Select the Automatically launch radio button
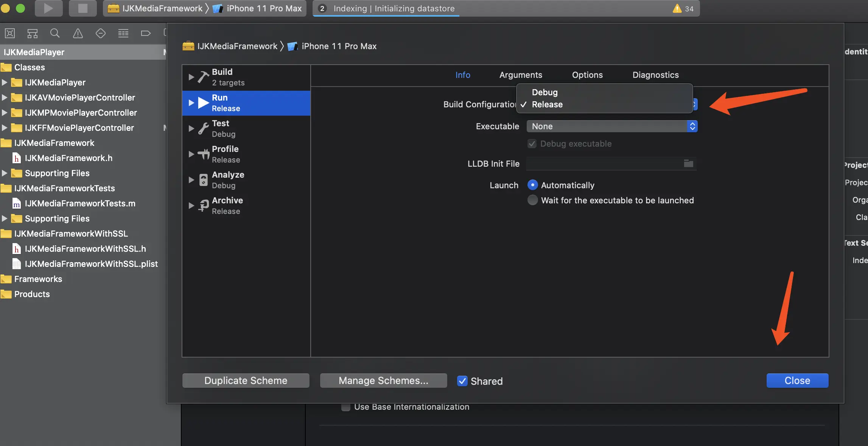Image resolution: width=868 pixels, height=446 pixels. tap(532, 185)
